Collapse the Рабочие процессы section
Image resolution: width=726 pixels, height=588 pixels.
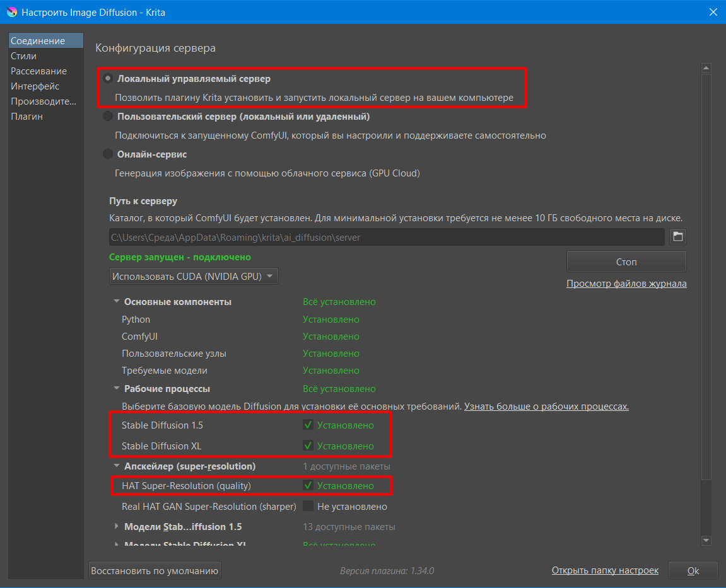[x=117, y=389]
